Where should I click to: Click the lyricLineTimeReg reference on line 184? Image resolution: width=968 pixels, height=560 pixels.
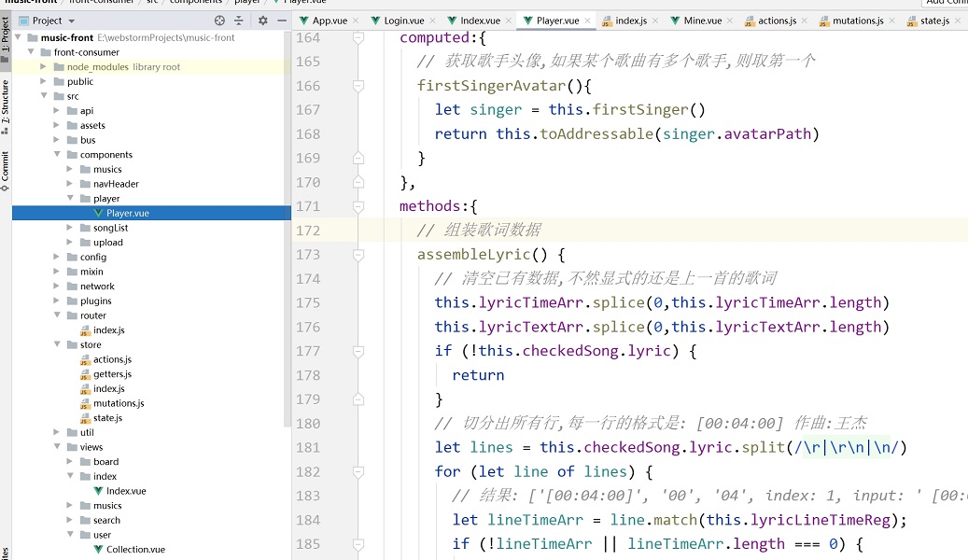coord(820,520)
